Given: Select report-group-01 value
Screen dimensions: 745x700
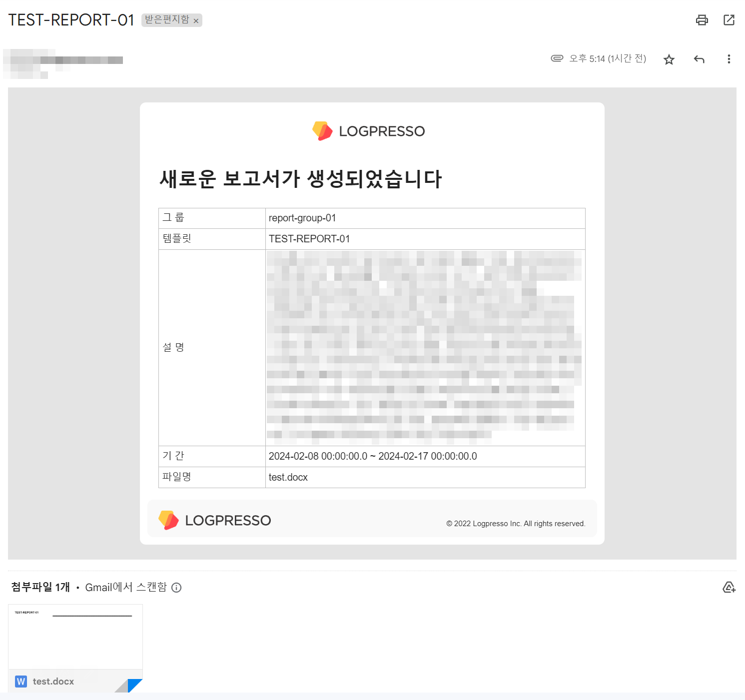Looking at the screenshot, I should 302,218.
